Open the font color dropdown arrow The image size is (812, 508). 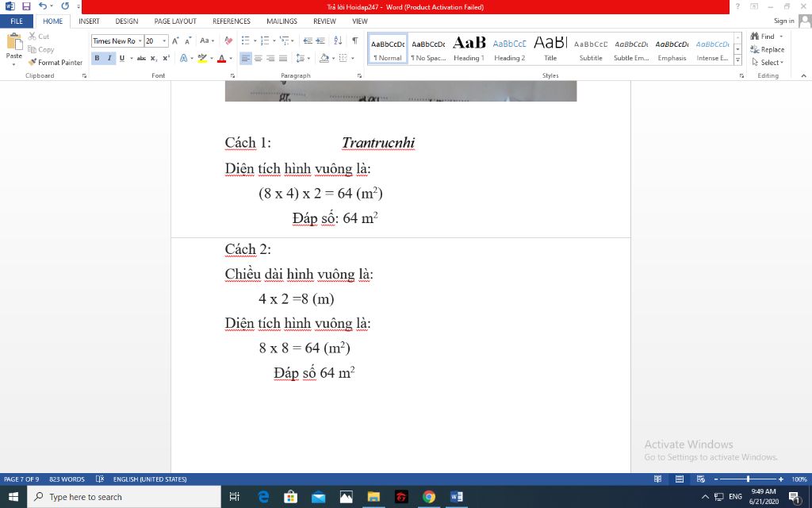231,58
